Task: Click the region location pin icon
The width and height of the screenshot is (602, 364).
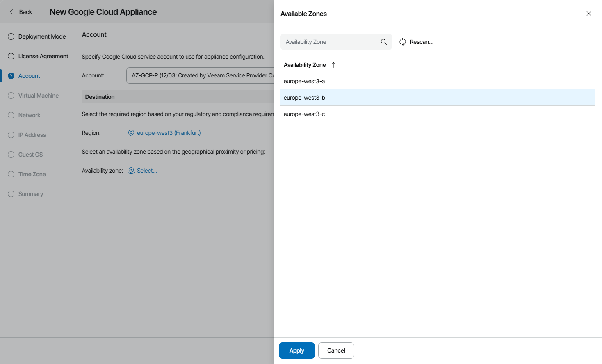Action: pyautogui.click(x=131, y=133)
